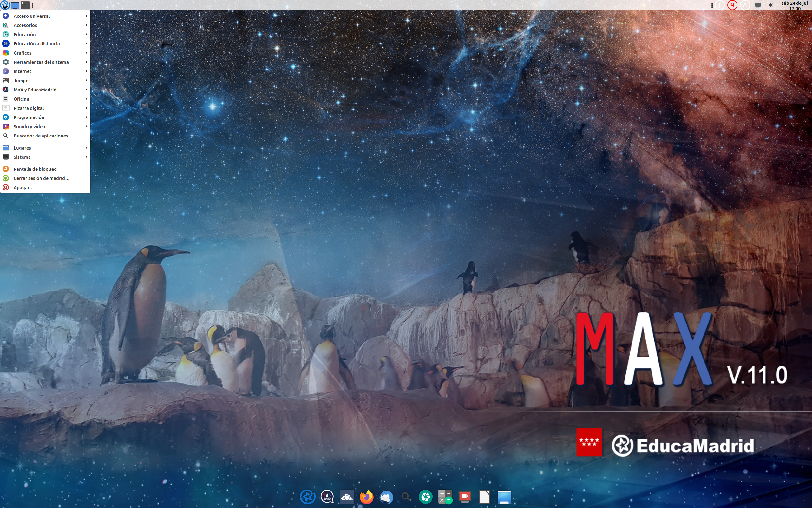Expand the Accesorios submenu

(45, 25)
